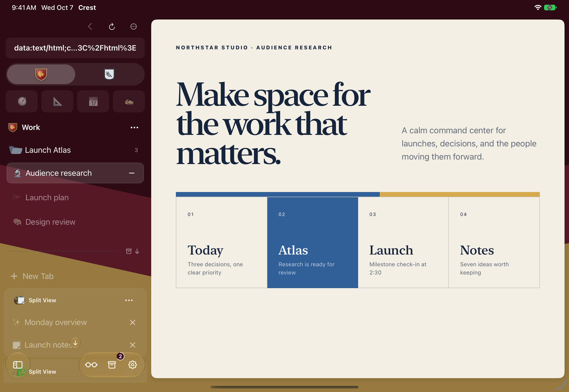Open the page options ellipsis menu
569x392 pixels.
point(133,27)
